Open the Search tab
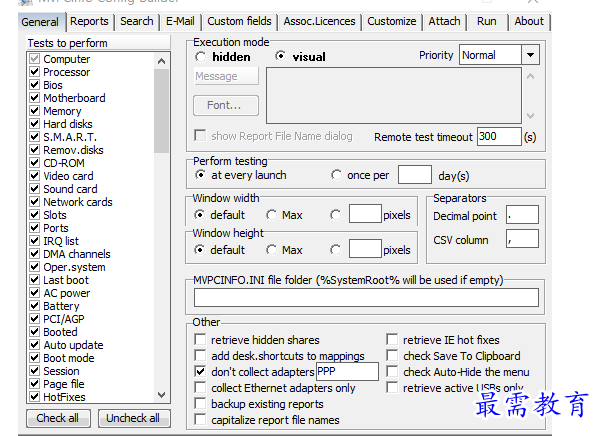 point(137,21)
